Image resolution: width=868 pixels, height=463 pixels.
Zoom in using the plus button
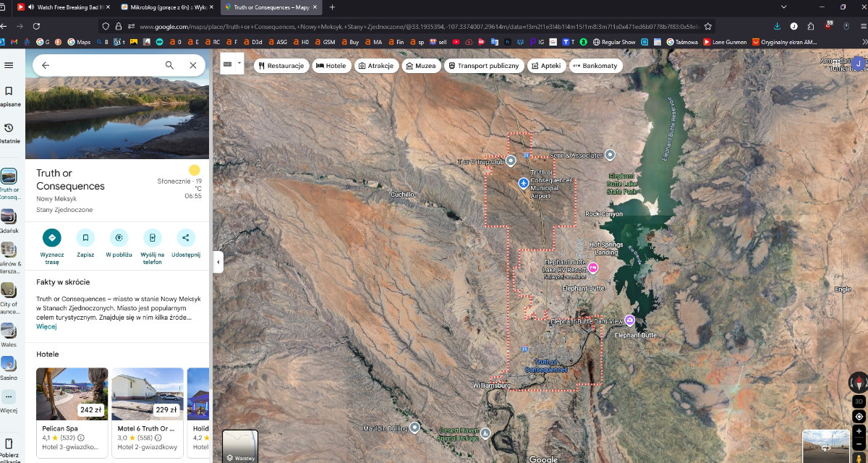click(859, 431)
